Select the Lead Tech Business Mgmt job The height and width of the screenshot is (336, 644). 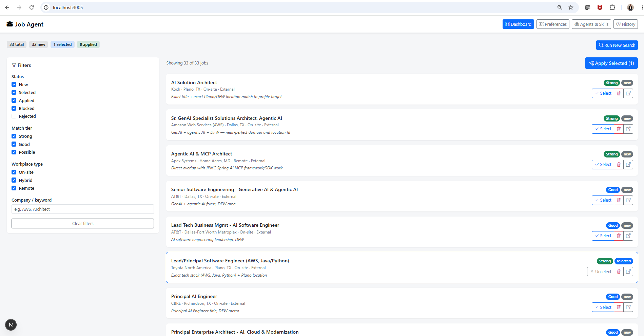pos(603,236)
